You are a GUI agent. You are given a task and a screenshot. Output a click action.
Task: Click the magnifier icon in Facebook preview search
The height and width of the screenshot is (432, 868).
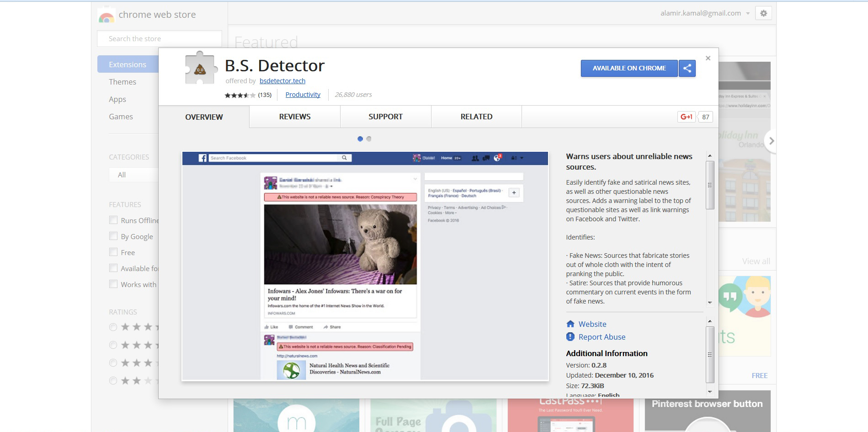pyautogui.click(x=344, y=158)
